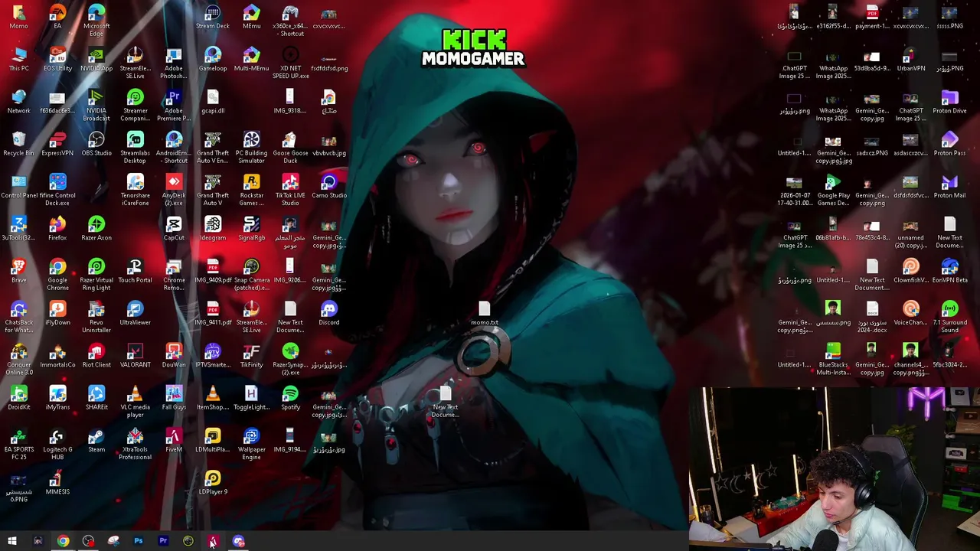Image resolution: width=980 pixels, height=551 pixels.
Task: Select the EonVPN Beta desktop icon
Action: click(x=949, y=270)
